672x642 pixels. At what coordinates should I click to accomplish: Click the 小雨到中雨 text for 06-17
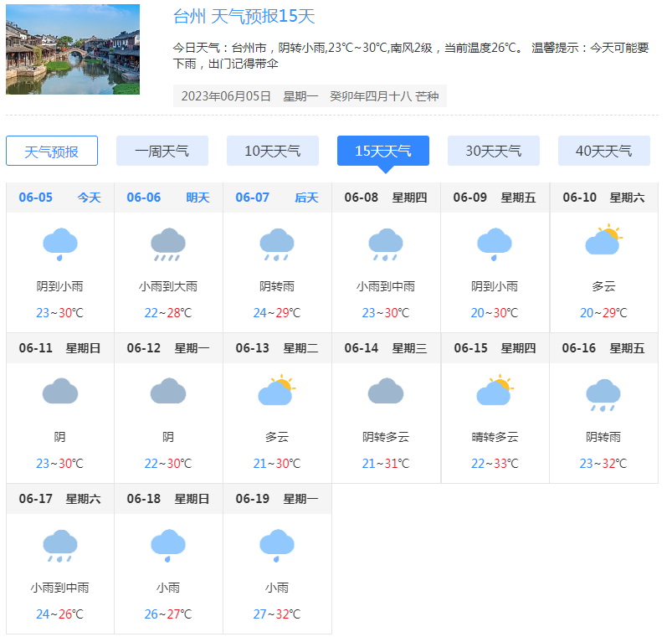(60, 588)
